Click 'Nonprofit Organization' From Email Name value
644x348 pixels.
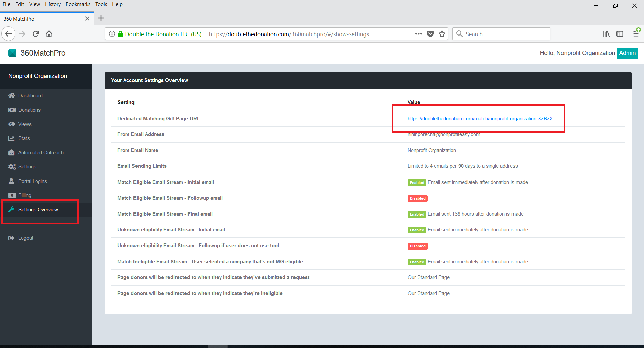click(432, 150)
